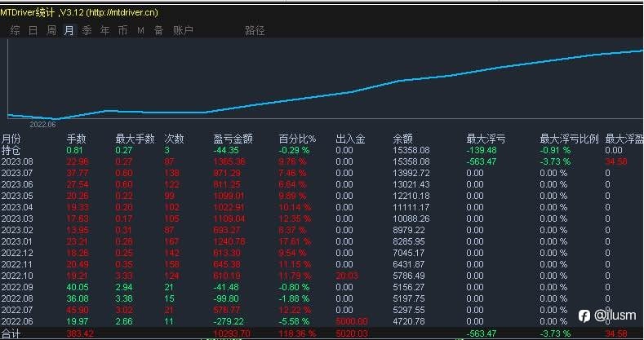This screenshot has height=340, width=644.
Task: Select the 2023.07 month cell
Action: (17, 173)
